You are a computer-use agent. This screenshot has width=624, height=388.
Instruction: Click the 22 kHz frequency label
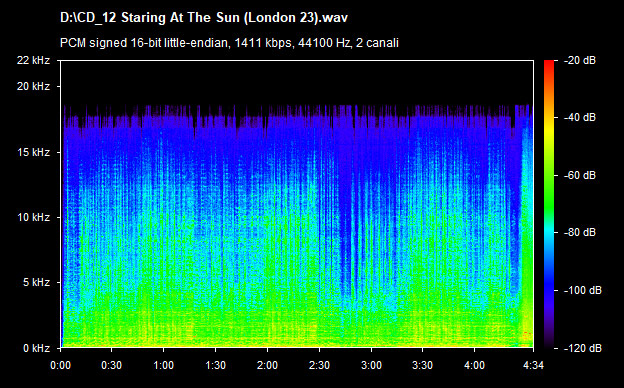pyautogui.click(x=33, y=60)
